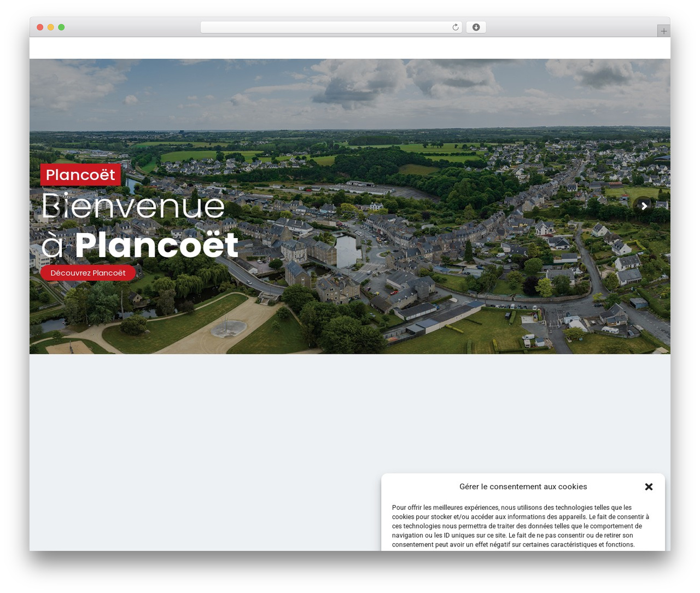Maximize the browser window with green button
The width and height of the screenshot is (700, 593).
pyautogui.click(x=61, y=27)
